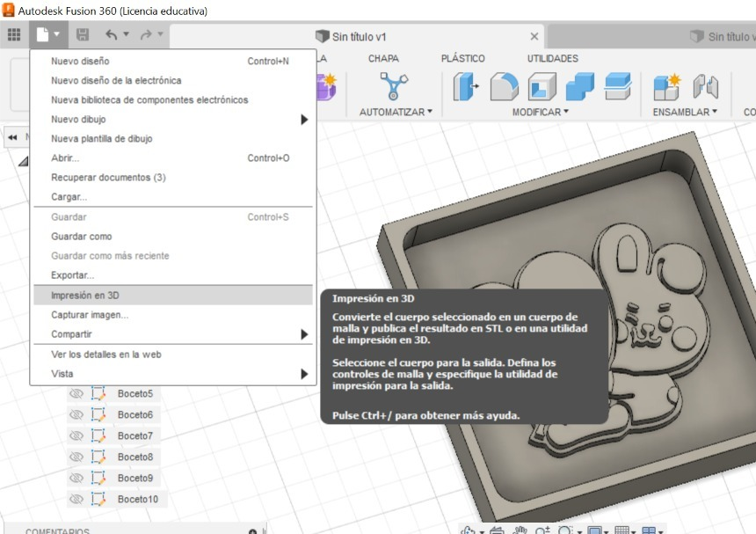
Task: Open the CHAPA ribbon tab
Action: pos(383,58)
